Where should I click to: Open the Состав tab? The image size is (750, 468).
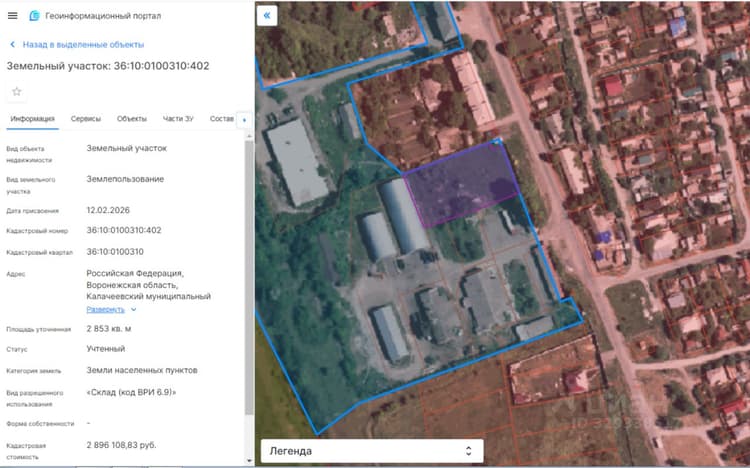pyautogui.click(x=221, y=119)
